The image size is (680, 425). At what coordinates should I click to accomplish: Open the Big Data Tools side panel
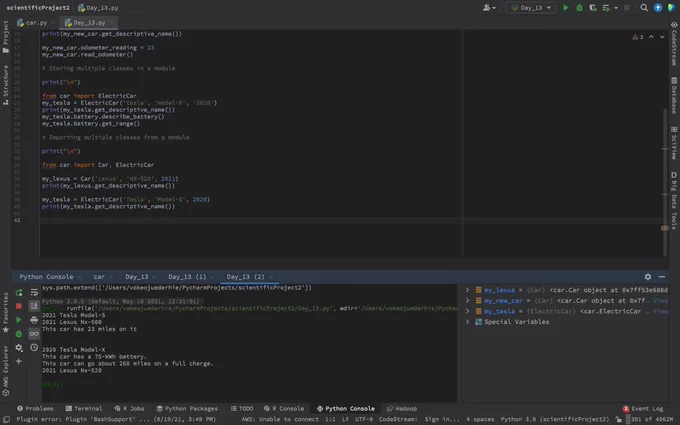[674, 200]
